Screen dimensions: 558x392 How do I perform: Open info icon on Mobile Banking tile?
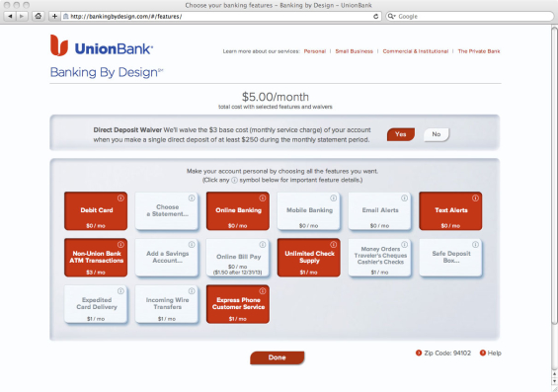333,198
